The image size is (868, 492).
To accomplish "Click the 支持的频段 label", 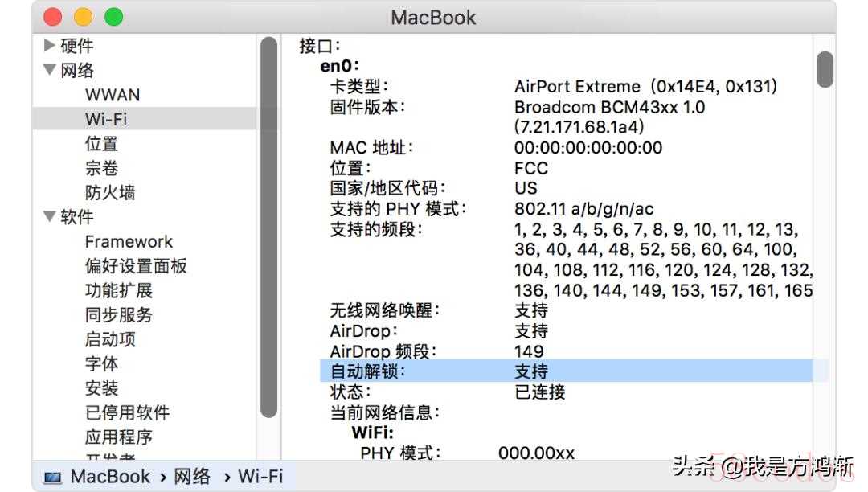I will [x=376, y=229].
